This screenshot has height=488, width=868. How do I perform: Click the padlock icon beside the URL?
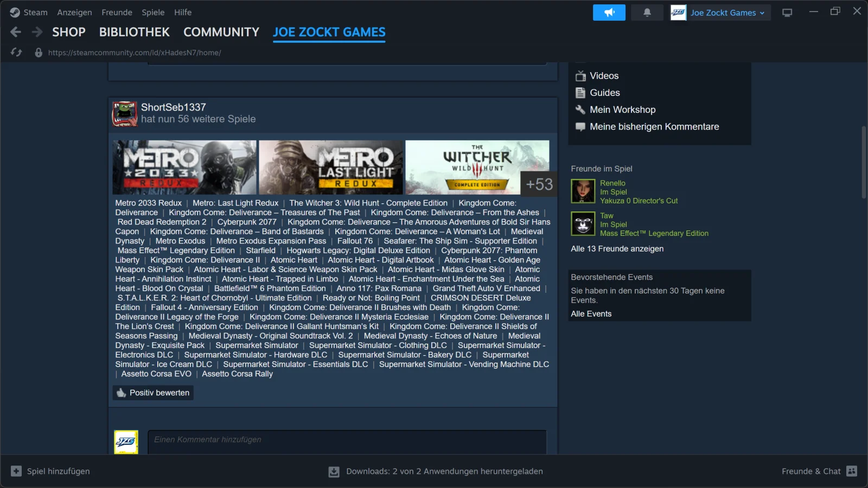[39, 52]
